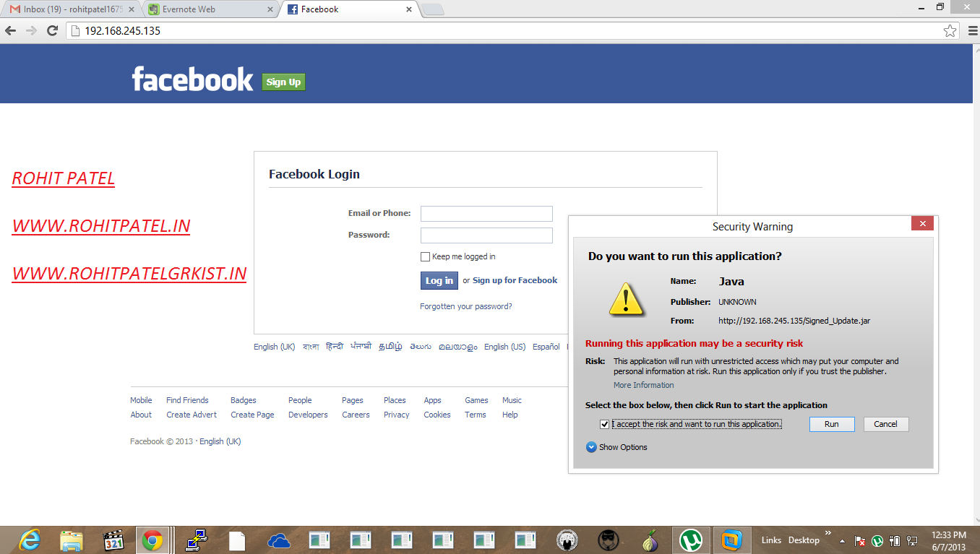
Task: Launch Media Player Classic from taskbar
Action: [113, 540]
